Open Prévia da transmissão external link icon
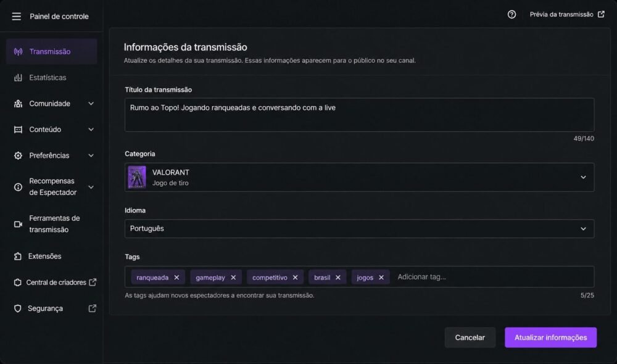This screenshot has height=364, width=617. point(601,14)
